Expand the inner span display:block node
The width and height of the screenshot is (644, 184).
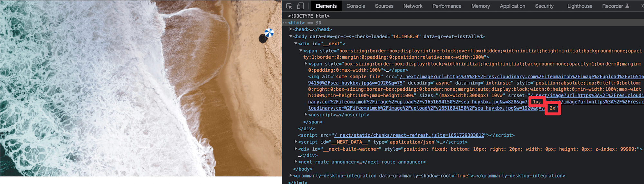(x=306, y=64)
